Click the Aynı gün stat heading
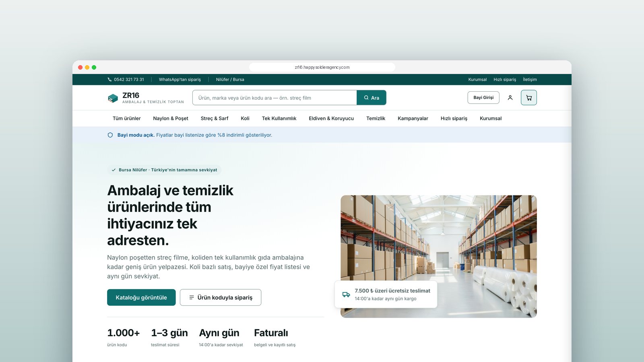Viewport: 644px width, 362px height. click(219, 333)
